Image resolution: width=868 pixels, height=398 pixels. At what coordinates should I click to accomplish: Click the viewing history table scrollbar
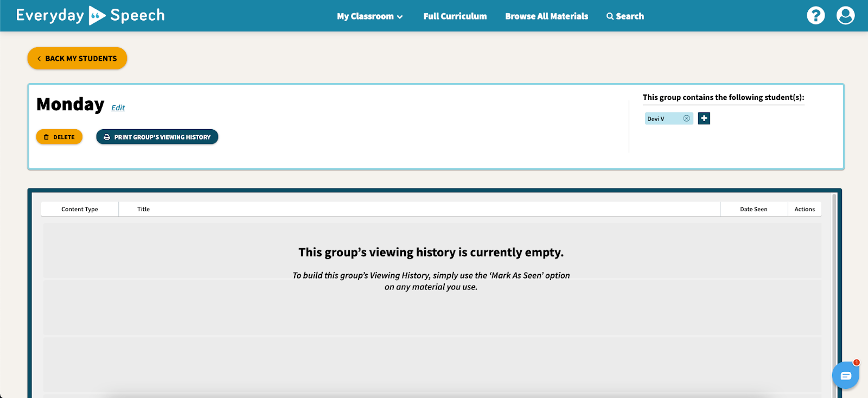click(834, 296)
